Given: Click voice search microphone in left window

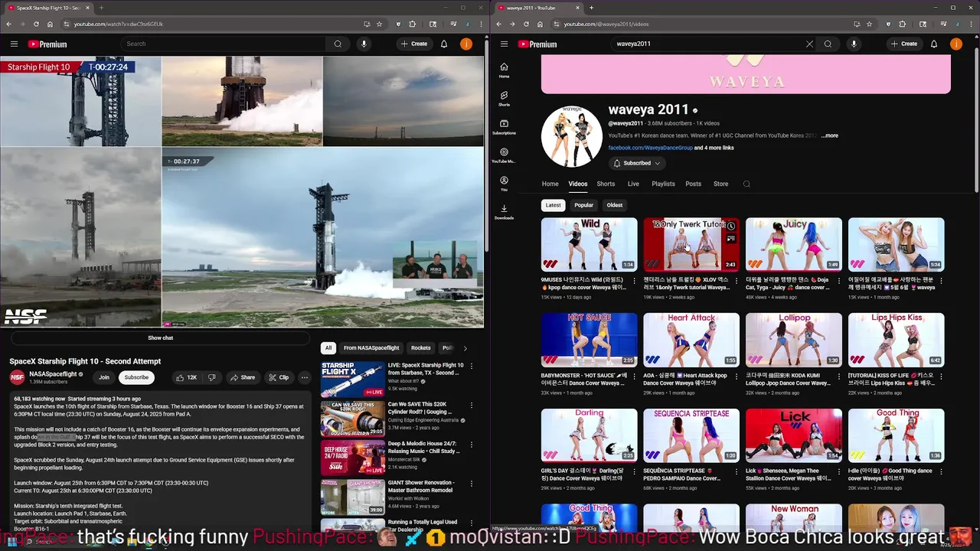Looking at the screenshot, I should [364, 44].
